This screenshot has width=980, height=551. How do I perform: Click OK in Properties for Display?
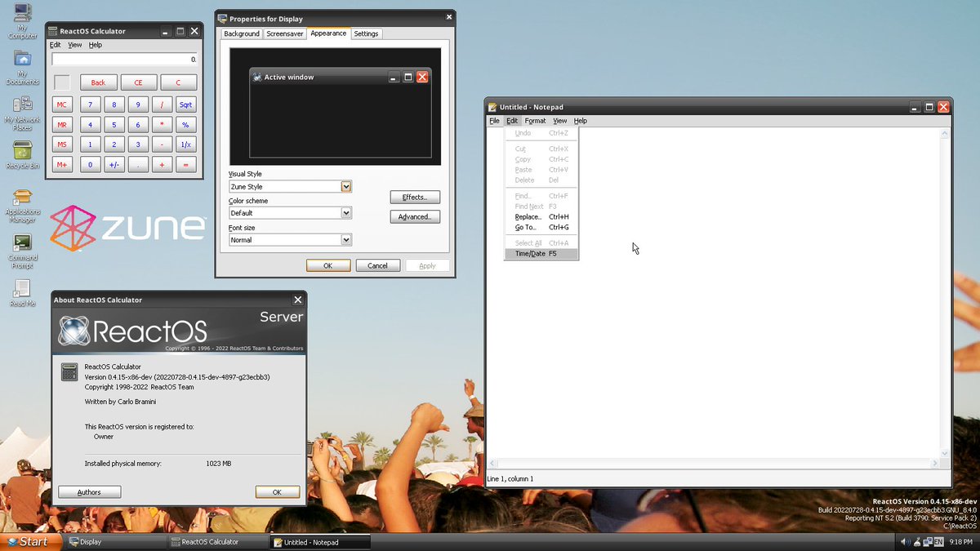click(328, 265)
